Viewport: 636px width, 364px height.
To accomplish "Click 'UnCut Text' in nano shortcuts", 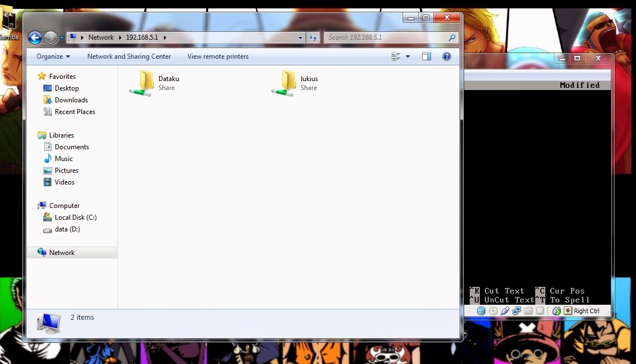I will (x=509, y=300).
